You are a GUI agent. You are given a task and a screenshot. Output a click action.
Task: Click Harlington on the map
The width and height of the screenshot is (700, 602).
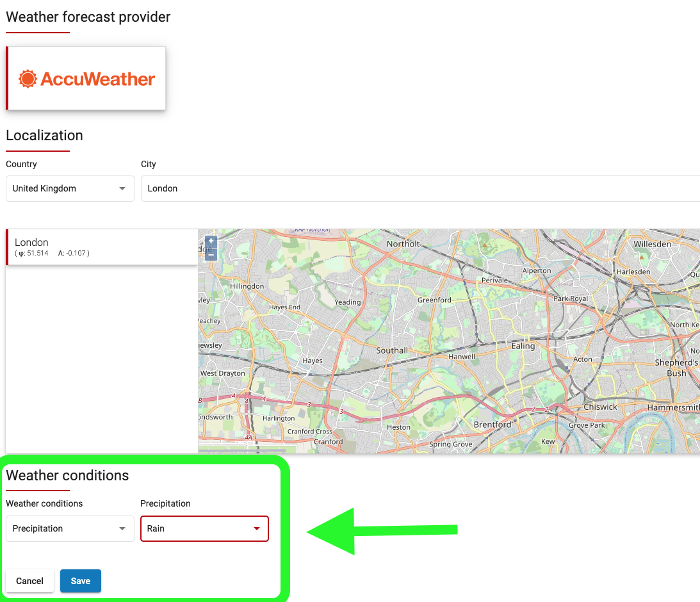[279, 418]
